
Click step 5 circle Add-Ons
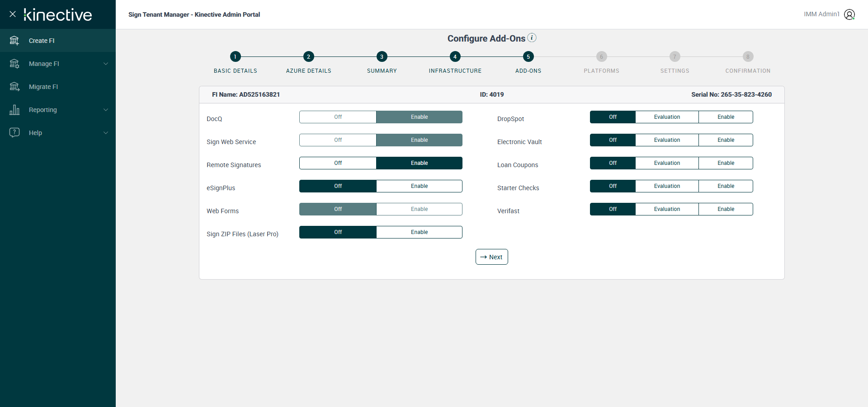(528, 56)
